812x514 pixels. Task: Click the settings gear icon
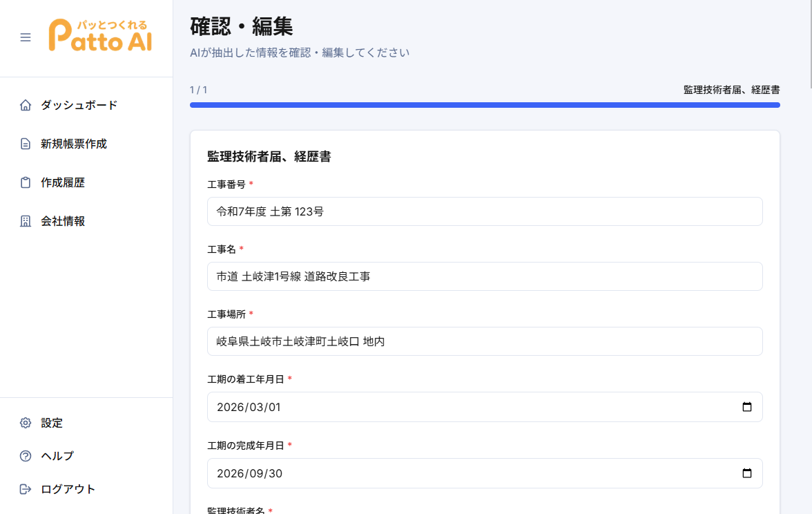click(26, 423)
